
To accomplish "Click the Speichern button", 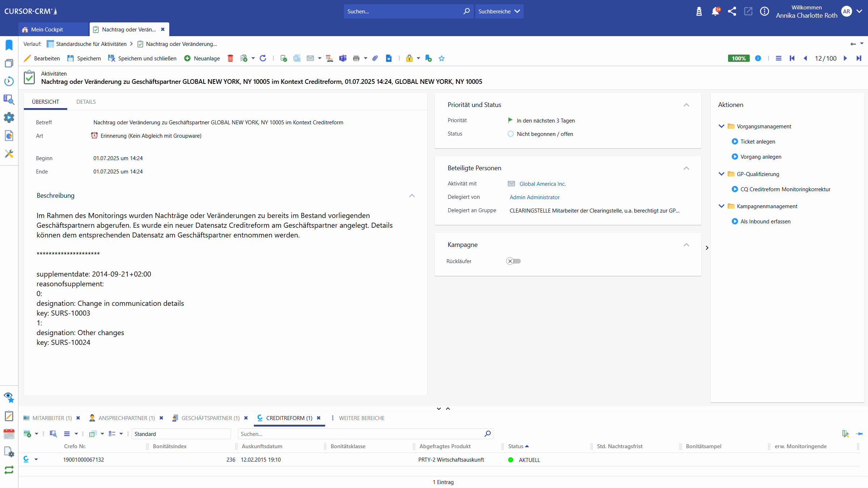I will click(x=84, y=58).
